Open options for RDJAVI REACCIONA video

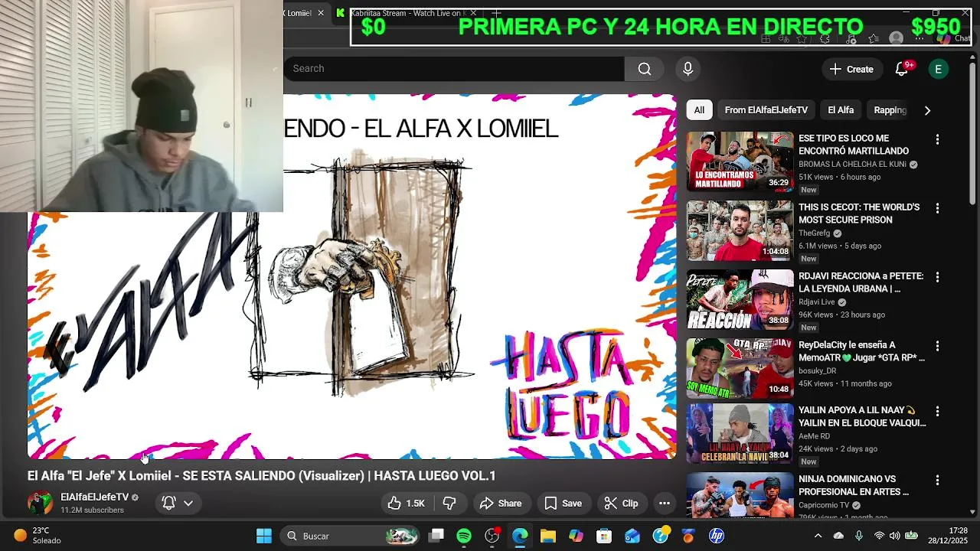click(x=937, y=277)
